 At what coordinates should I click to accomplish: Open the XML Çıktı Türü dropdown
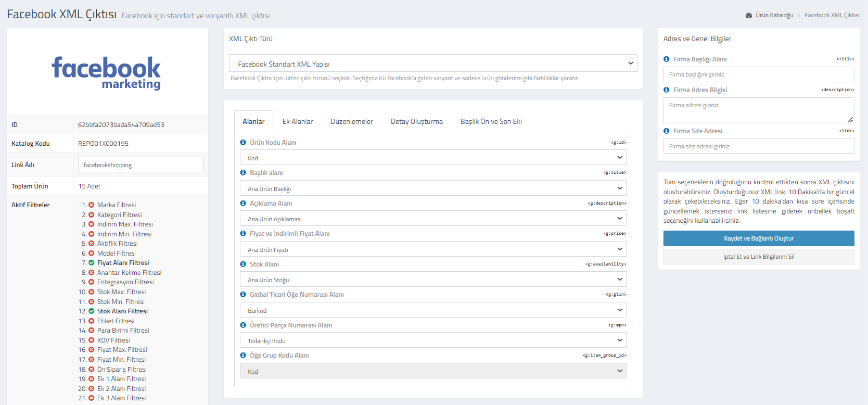[x=433, y=63]
